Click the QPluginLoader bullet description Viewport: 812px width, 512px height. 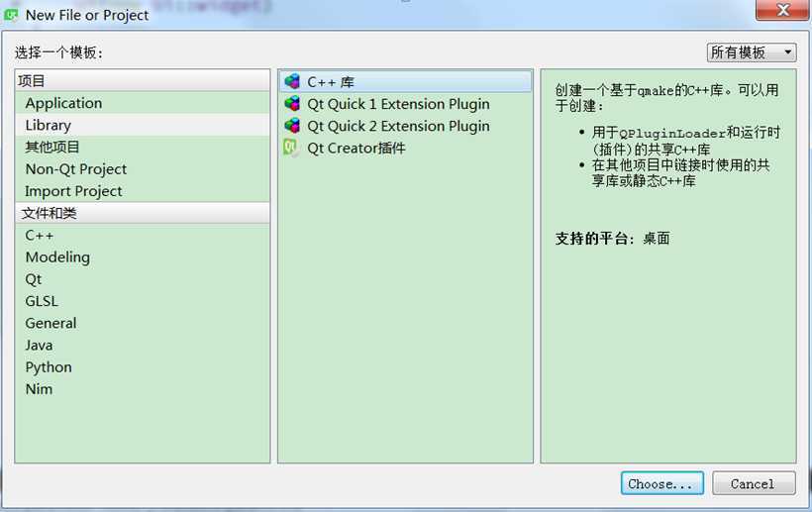click(x=686, y=141)
